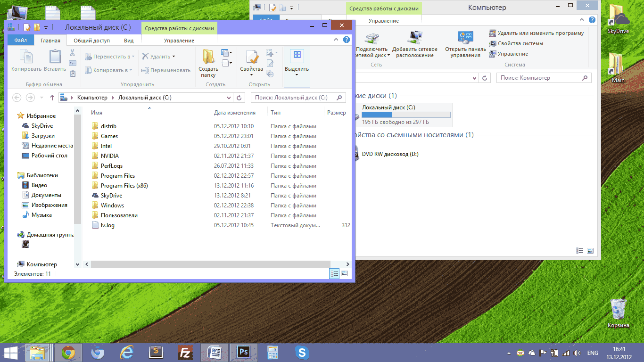This screenshot has height=362, width=644.
Task: Click the Поиск: Компьютер search field
Action: [544, 78]
